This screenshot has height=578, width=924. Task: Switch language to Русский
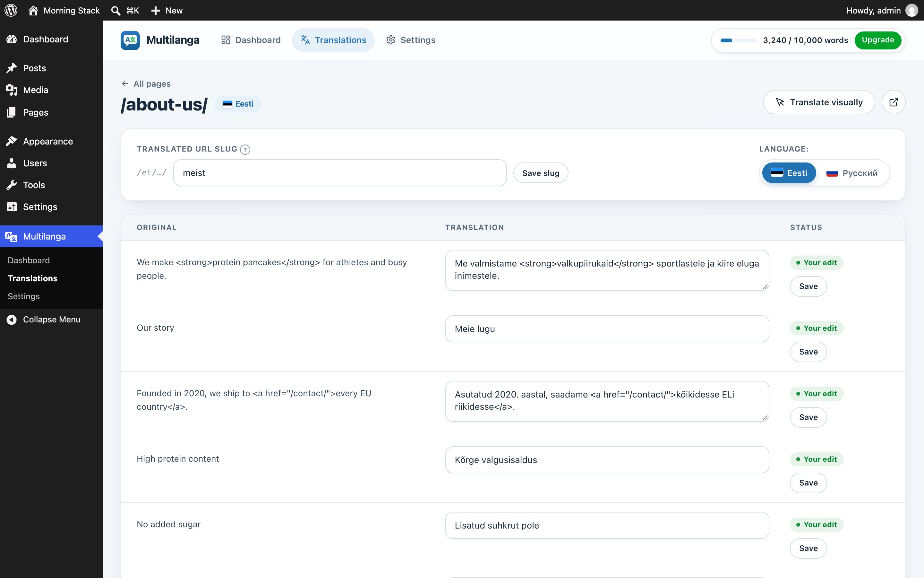[851, 173]
